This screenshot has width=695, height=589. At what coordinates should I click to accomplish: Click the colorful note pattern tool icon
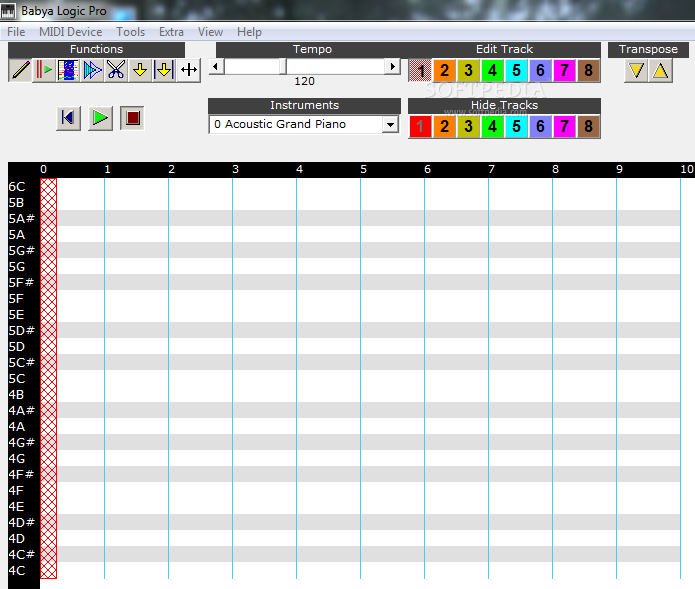tap(68, 70)
